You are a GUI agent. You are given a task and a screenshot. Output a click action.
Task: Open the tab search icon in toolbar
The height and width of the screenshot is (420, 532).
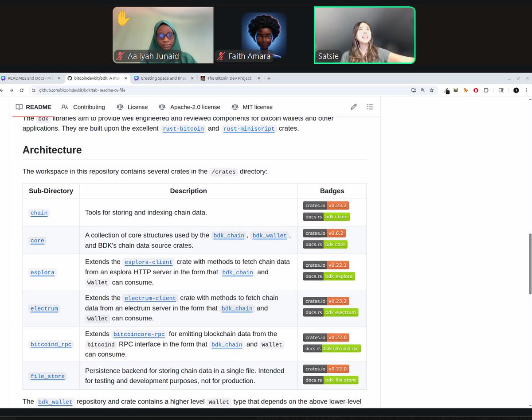[501, 90]
